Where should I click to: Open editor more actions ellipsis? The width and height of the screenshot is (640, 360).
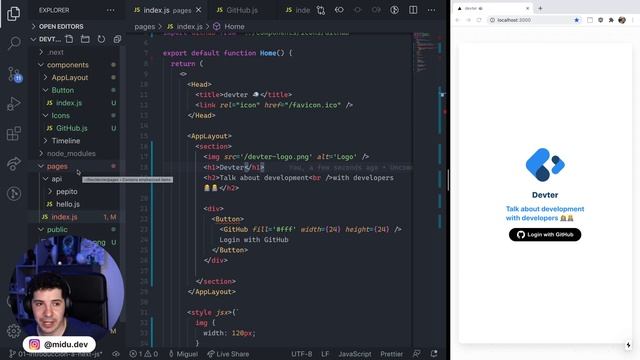431,10
